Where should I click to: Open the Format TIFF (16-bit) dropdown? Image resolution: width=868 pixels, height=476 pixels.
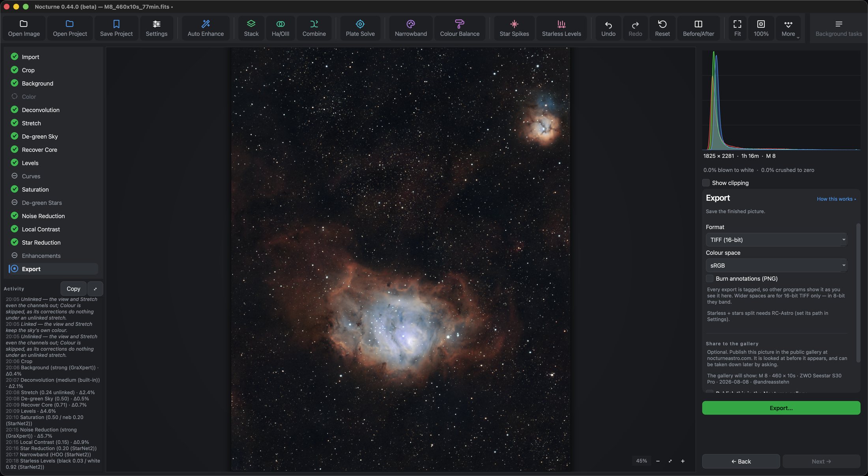776,240
